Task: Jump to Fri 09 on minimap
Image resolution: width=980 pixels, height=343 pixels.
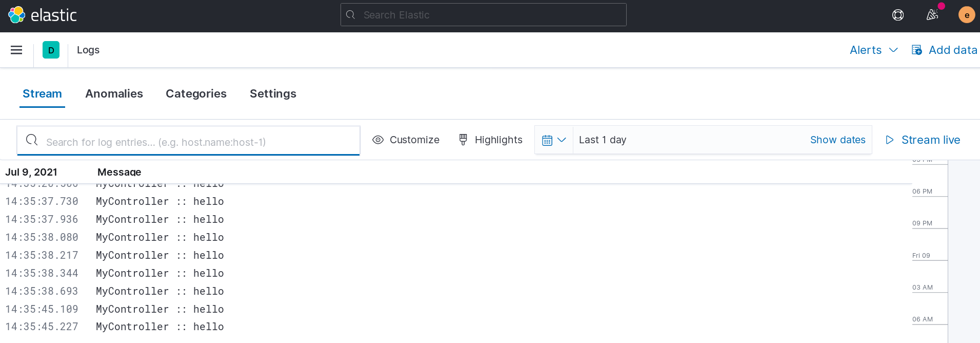Action: tap(921, 256)
